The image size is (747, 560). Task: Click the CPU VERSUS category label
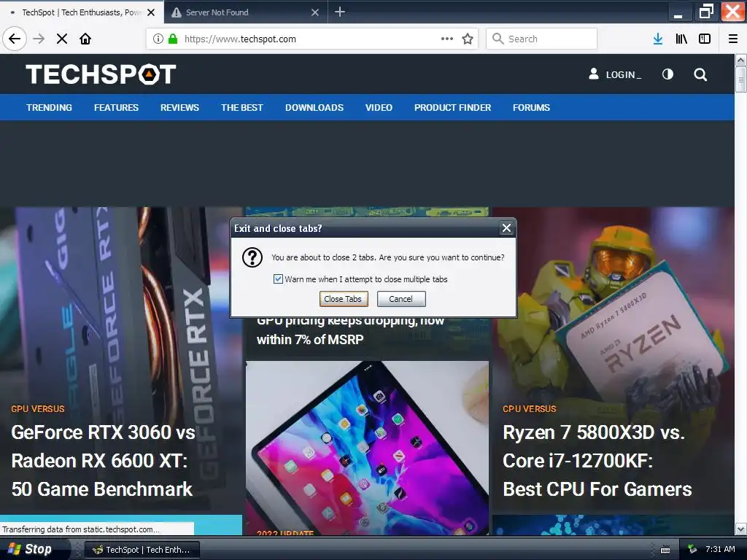click(x=530, y=409)
